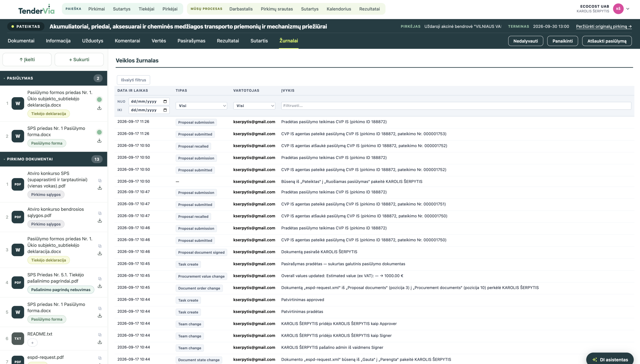Copy icon for bendrosios sąlygos.pdf

pos(100,213)
